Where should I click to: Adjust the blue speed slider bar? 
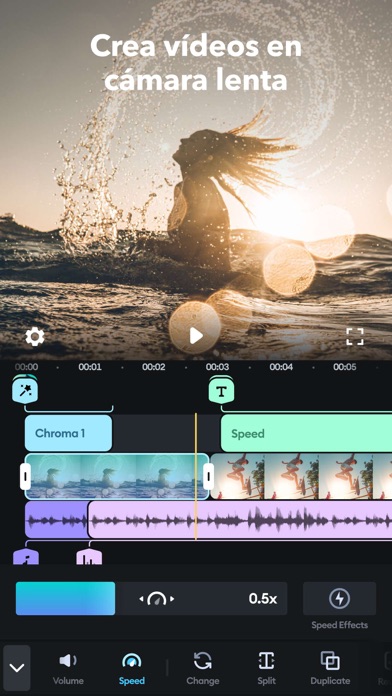tap(65, 598)
